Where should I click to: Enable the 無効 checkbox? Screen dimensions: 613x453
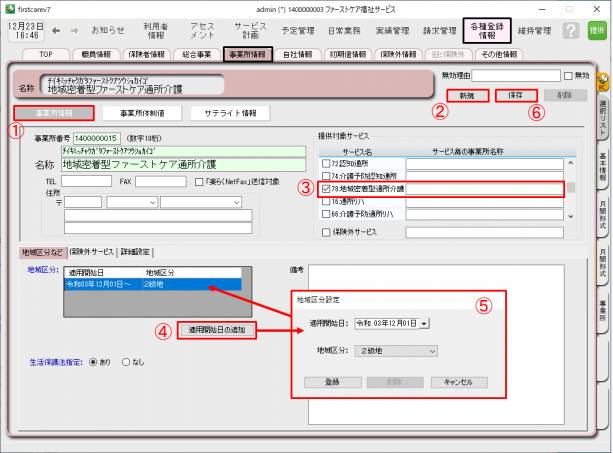[568, 75]
